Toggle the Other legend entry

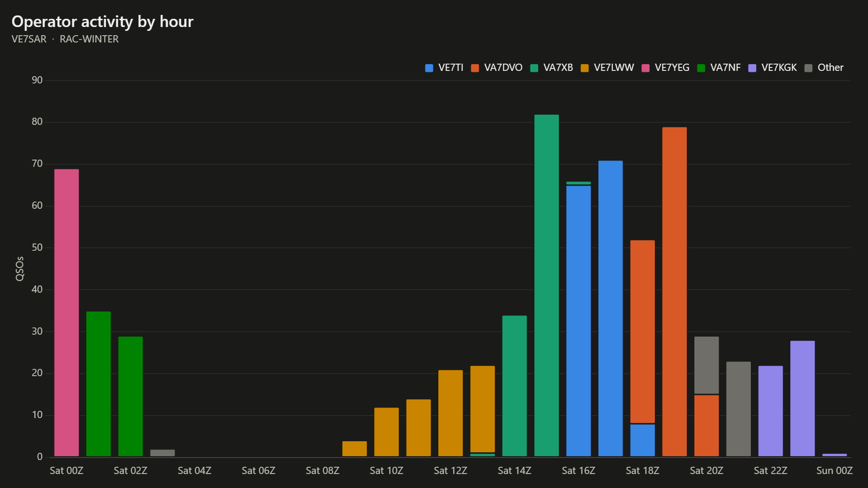click(824, 68)
